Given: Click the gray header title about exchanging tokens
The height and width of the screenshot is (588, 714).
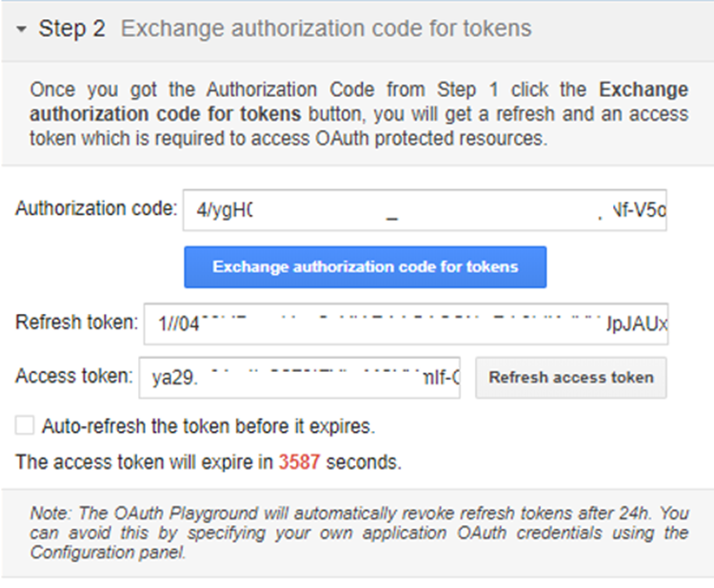Looking at the screenshot, I should click(326, 29).
